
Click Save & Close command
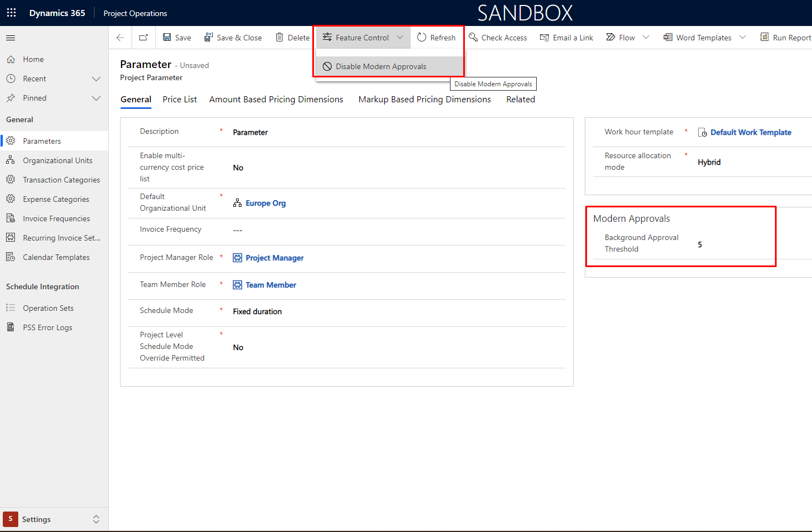coord(233,38)
